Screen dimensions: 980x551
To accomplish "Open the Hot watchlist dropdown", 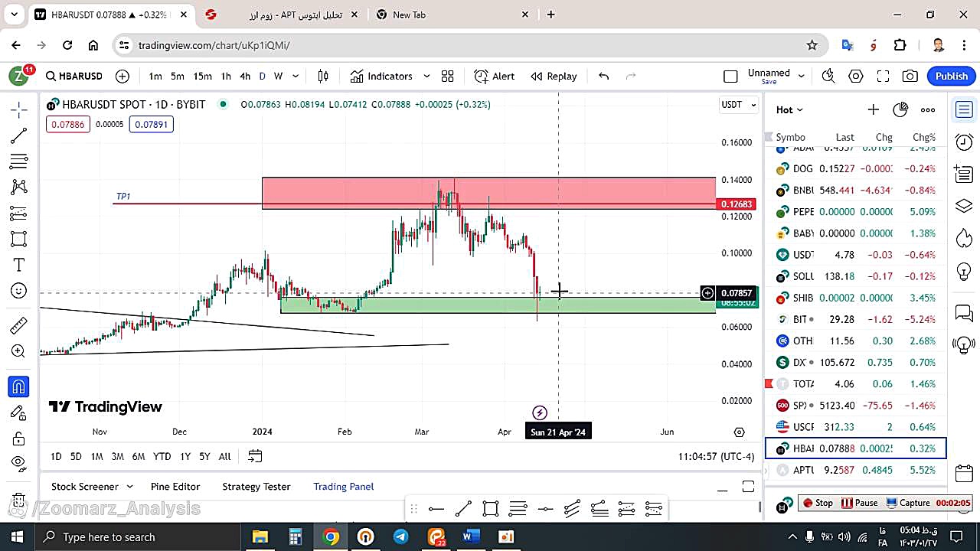I will click(789, 109).
